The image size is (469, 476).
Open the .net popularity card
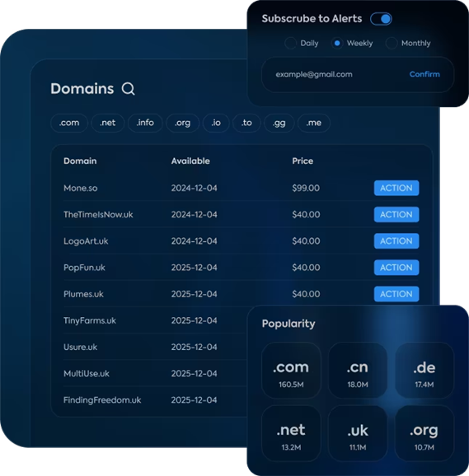pos(291,433)
